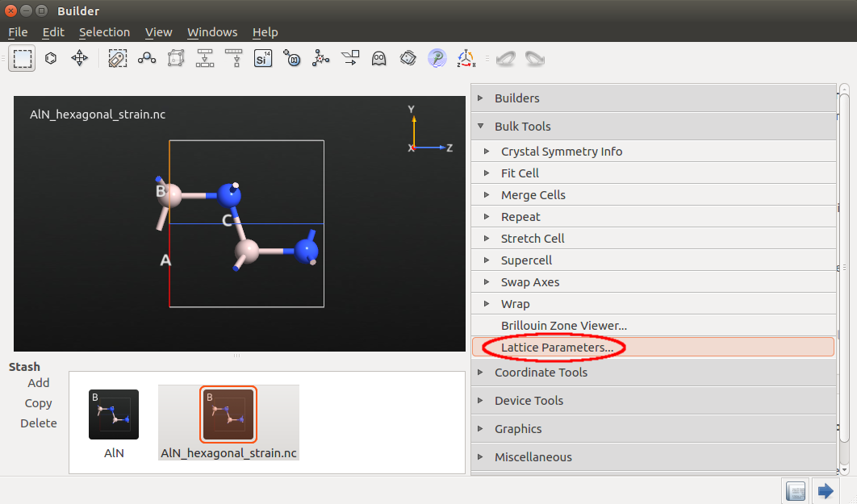
Task: Expand Crystal Symmetry Info
Action: point(654,152)
